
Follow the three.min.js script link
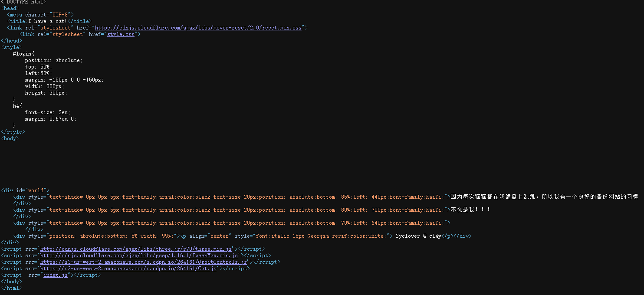pyautogui.click(x=136, y=249)
